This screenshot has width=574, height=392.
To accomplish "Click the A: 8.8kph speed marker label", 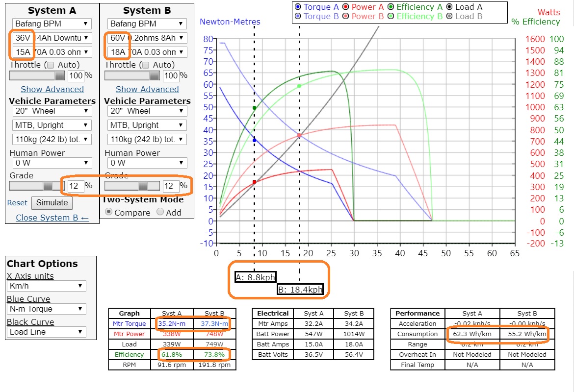I will 255,277.
